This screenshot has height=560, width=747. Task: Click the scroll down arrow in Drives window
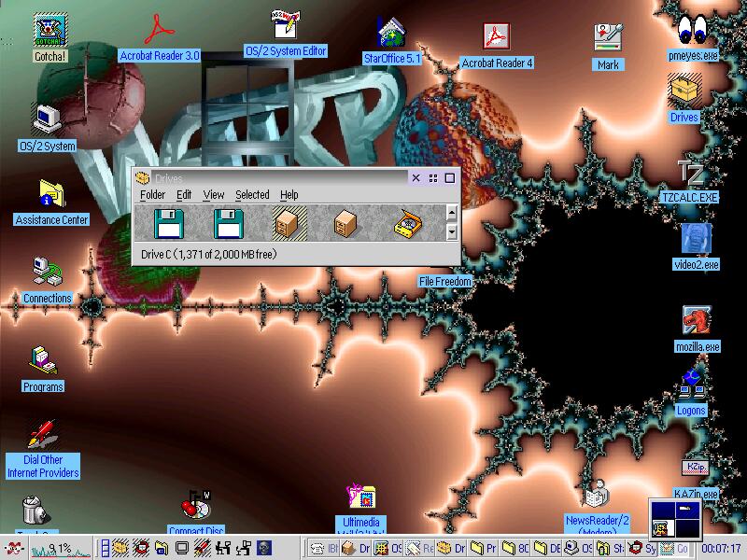452,232
